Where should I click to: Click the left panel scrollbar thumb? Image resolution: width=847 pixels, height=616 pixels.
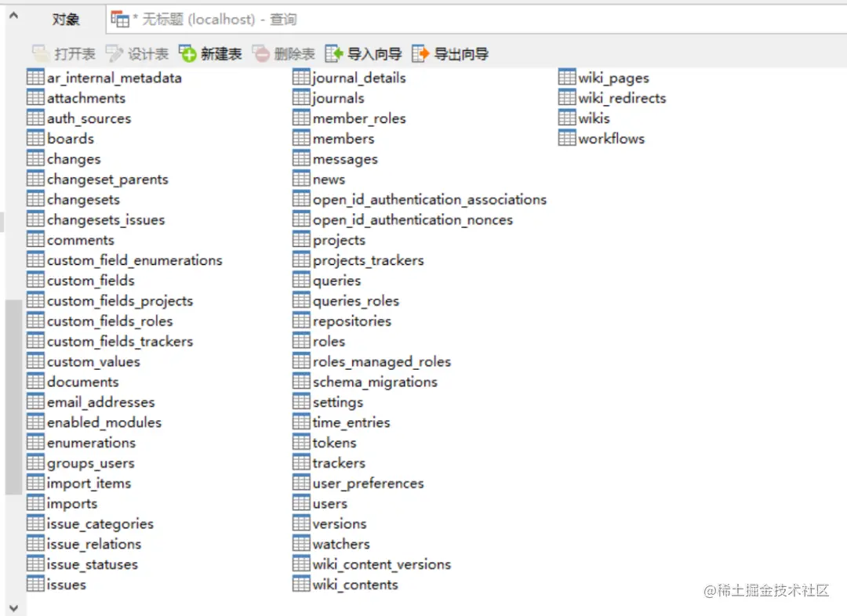[13, 397]
